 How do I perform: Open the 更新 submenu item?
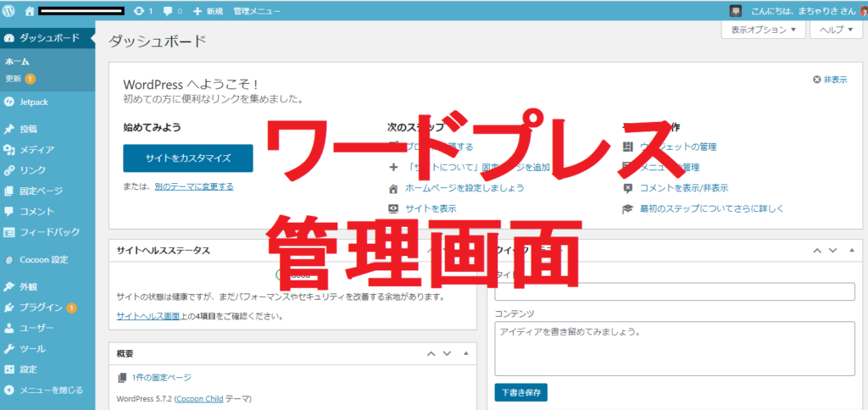point(20,79)
